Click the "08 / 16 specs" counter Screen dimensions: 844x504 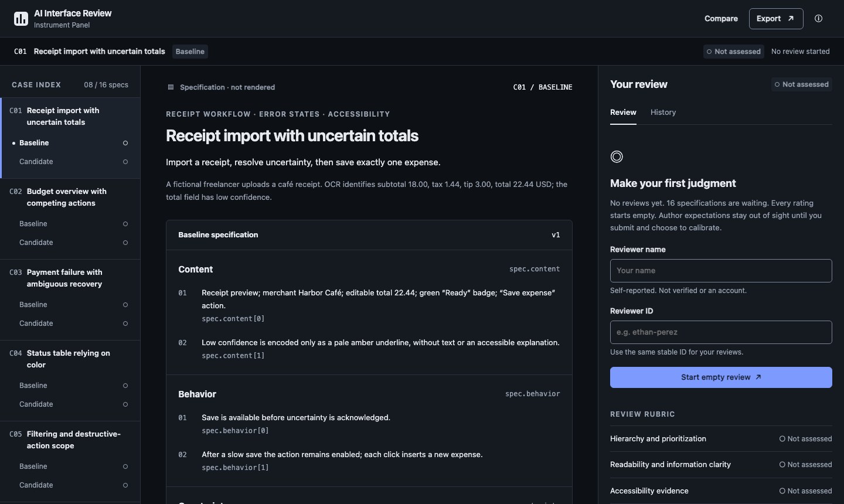(106, 85)
